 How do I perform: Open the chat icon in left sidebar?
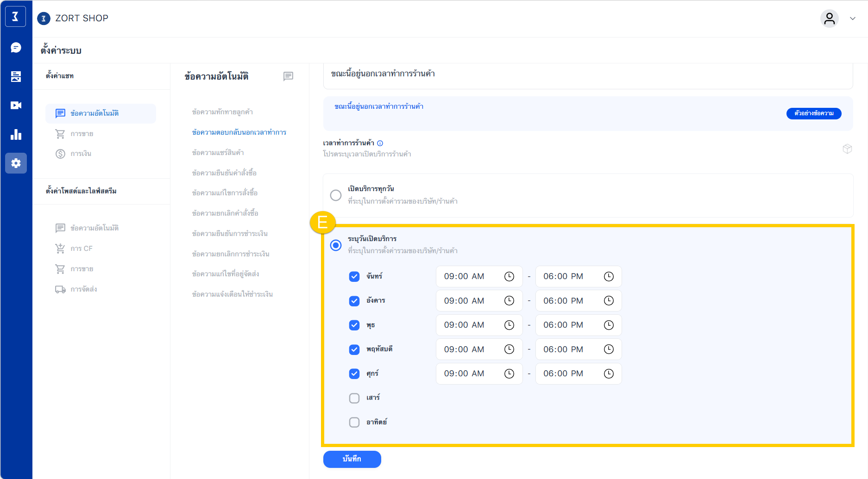coord(16,48)
